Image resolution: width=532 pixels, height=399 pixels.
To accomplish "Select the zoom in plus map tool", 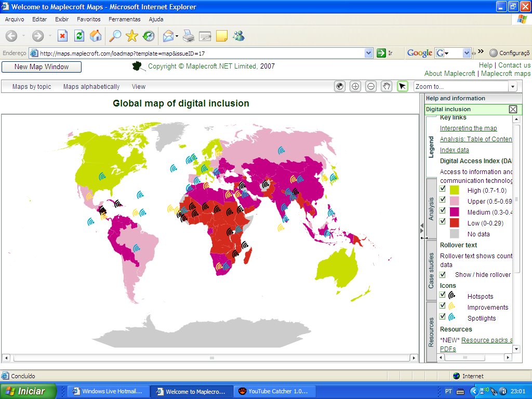I will point(355,87).
